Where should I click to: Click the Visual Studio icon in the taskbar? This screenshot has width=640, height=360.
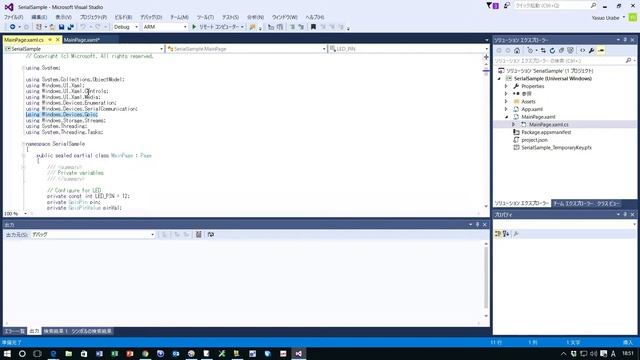298,353
